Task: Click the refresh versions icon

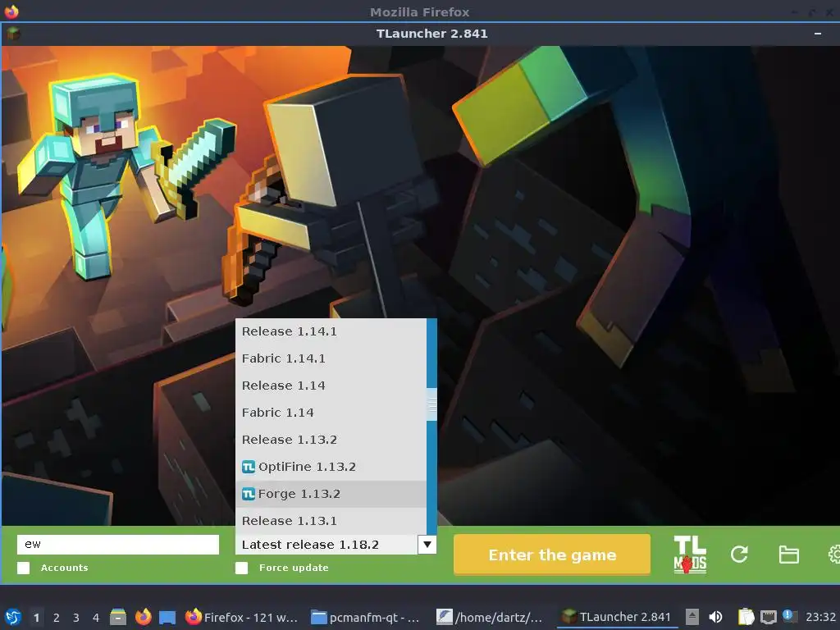Action: click(739, 555)
